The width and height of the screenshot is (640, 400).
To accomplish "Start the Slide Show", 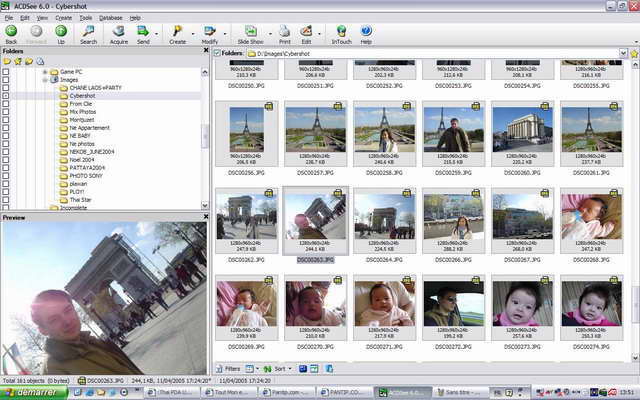I will (250, 31).
